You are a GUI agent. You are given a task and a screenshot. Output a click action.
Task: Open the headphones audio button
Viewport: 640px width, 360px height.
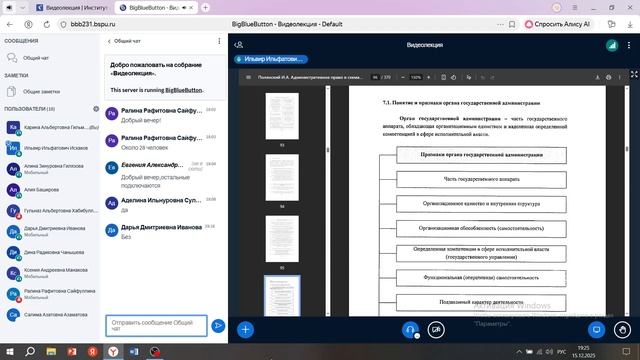point(410,329)
